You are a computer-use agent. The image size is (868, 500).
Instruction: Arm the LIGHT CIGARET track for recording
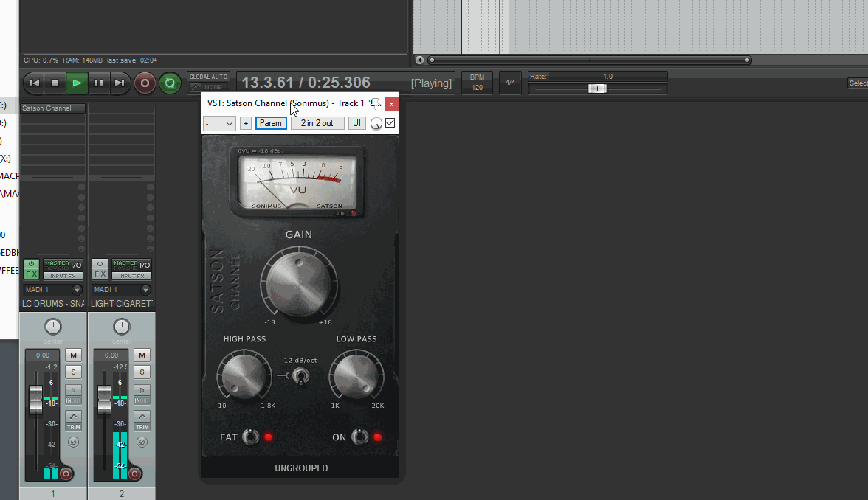tap(134, 474)
